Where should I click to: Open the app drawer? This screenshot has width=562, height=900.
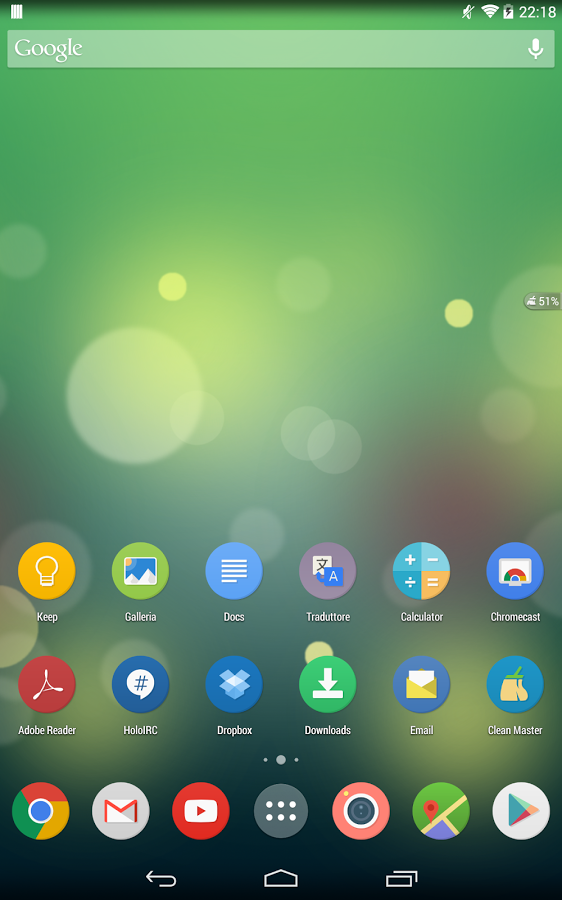pos(281,811)
